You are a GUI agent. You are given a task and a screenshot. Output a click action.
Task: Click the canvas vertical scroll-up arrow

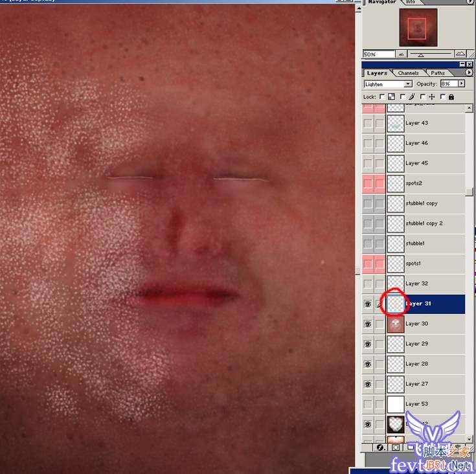[358, 9]
